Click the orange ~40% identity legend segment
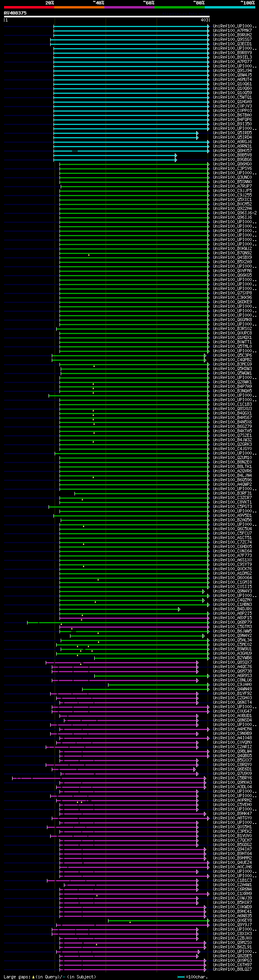 tap(79, 7)
